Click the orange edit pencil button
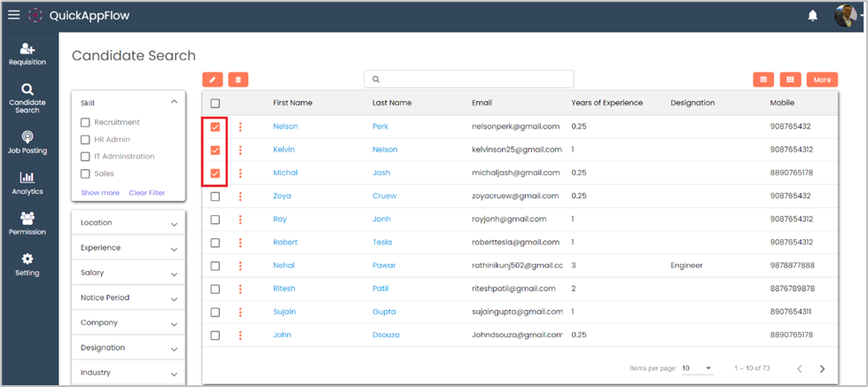 212,80
